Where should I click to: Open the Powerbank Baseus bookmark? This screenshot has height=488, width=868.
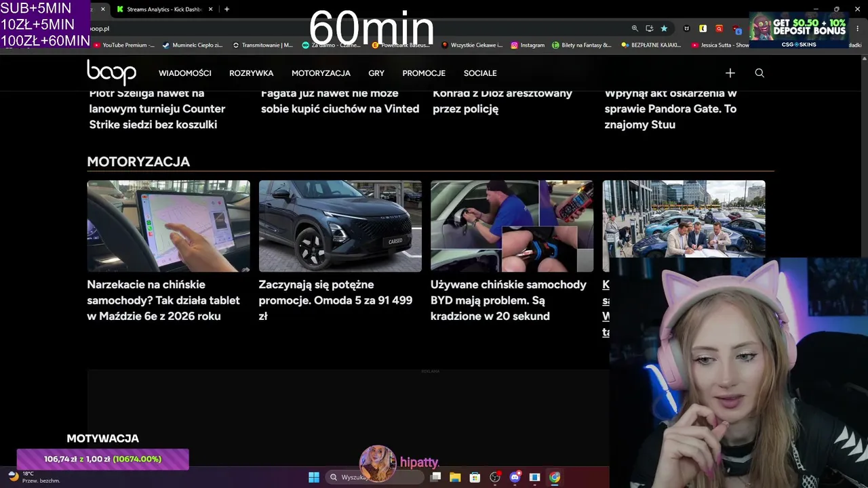(402, 45)
